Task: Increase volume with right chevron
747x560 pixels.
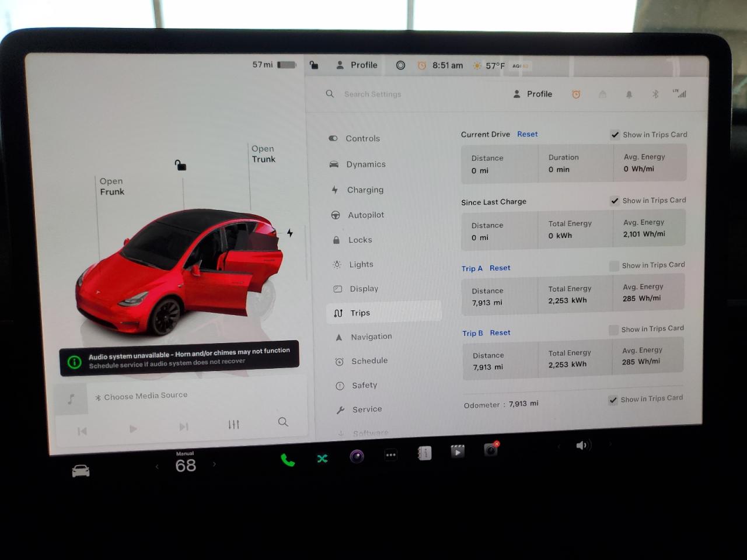Action: pyautogui.click(x=610, y=444)
